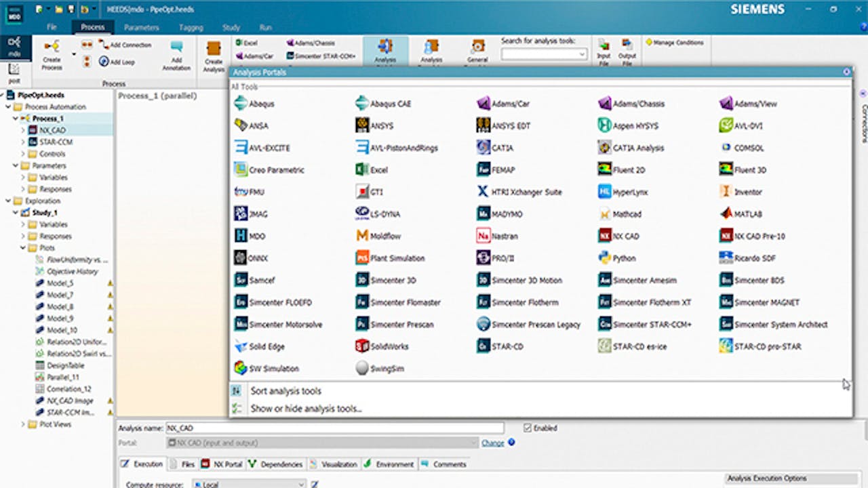Collapse the Plots tree folder

click(x=23, y=248)
